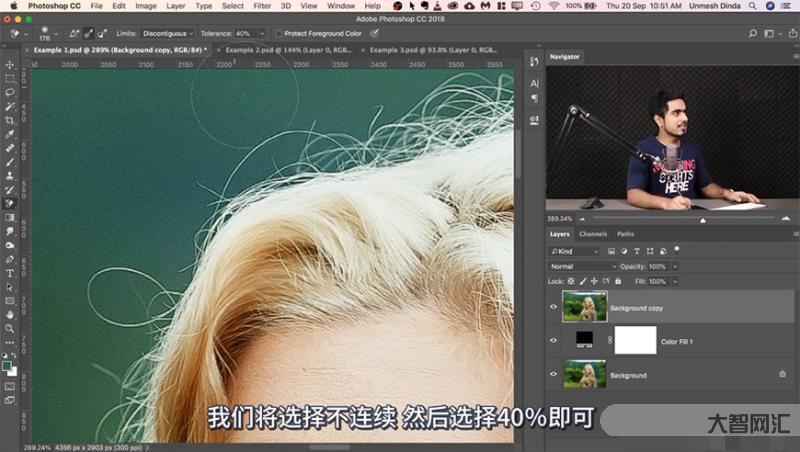Click the lock all layer icon
The height and width of the screenshot is (452, 800).
pyautogui.click(x=625, y=282)
